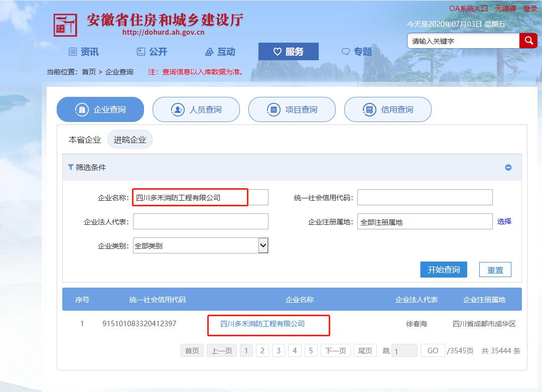
Task: Click the OA系统入口 link
Action: coord(468,9)
